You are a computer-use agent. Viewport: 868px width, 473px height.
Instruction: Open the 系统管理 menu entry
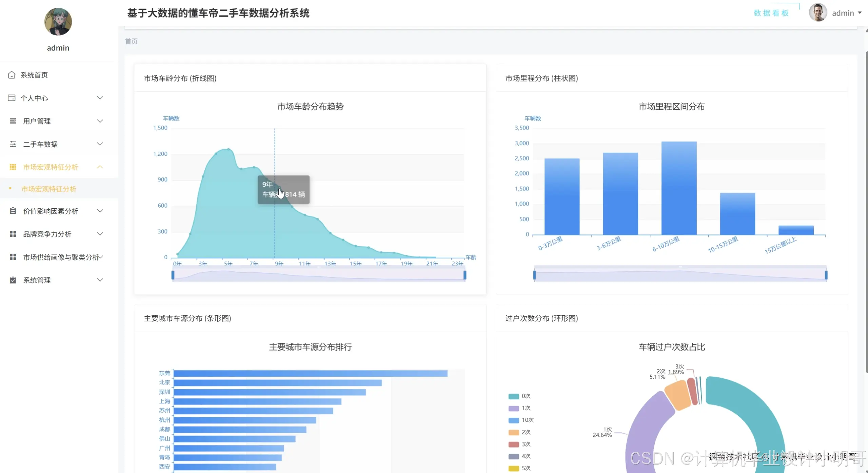[x=37, y=280]
